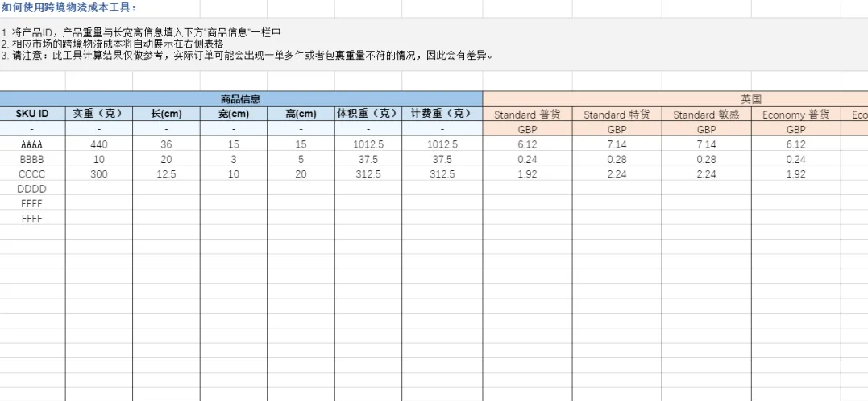Select the 宽(cm) column header
Viewport: 868px width, 401px height.
(x=234, y=114)
